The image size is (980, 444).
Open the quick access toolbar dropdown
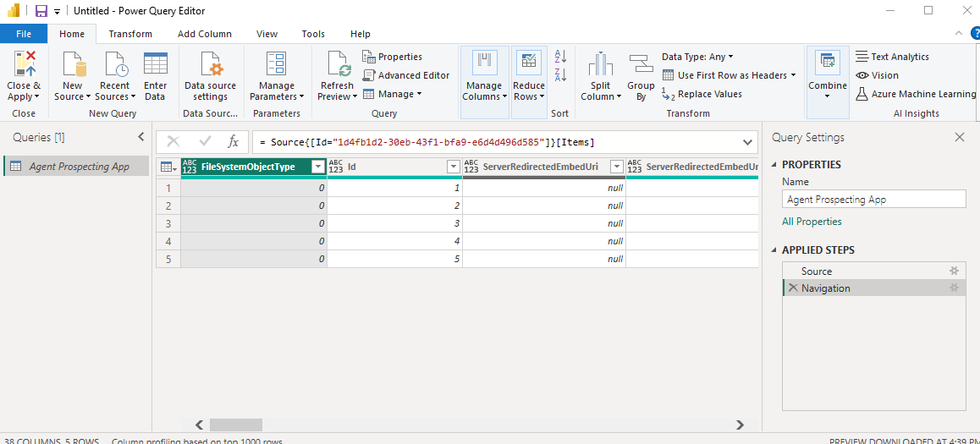57,12
